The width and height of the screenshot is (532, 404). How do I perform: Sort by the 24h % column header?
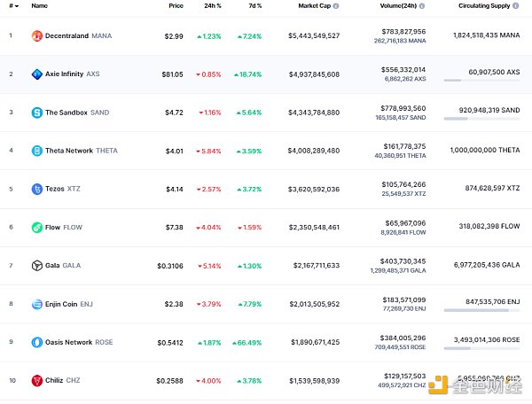[x=212, y=6]
